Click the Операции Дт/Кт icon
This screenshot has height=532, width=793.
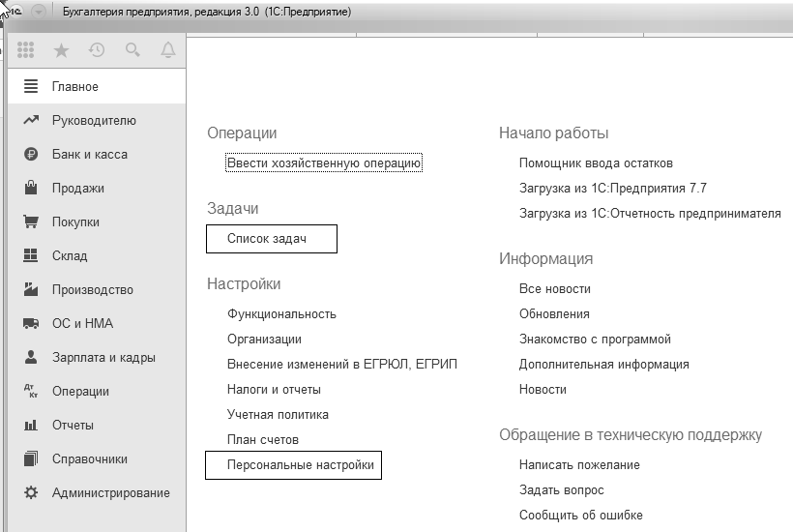click(31, 391)
